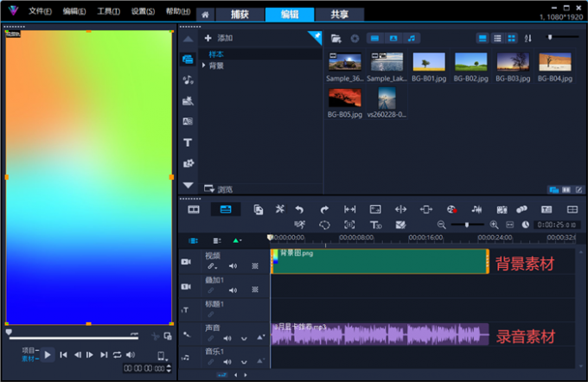The height and width of the screenshot is (382, 588).
Task: Open the preview device size dropdown
Action: click(162, 355)
